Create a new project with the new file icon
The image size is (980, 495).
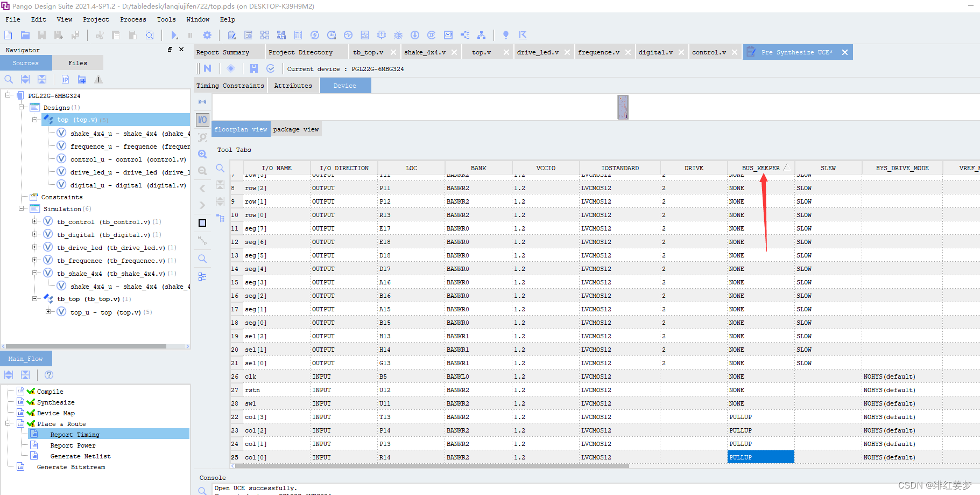(x=8, y=34)
